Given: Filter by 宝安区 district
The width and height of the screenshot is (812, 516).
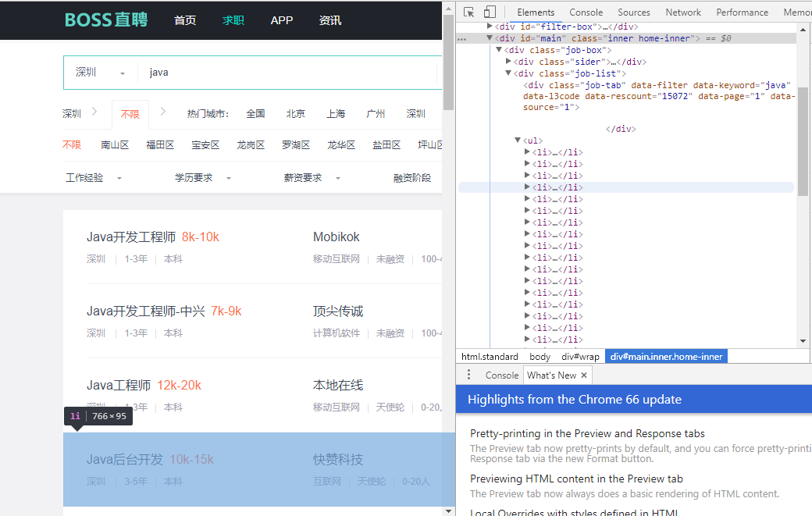Looking at the screenshot, I should pyautogui.click(x=205, y=145).
